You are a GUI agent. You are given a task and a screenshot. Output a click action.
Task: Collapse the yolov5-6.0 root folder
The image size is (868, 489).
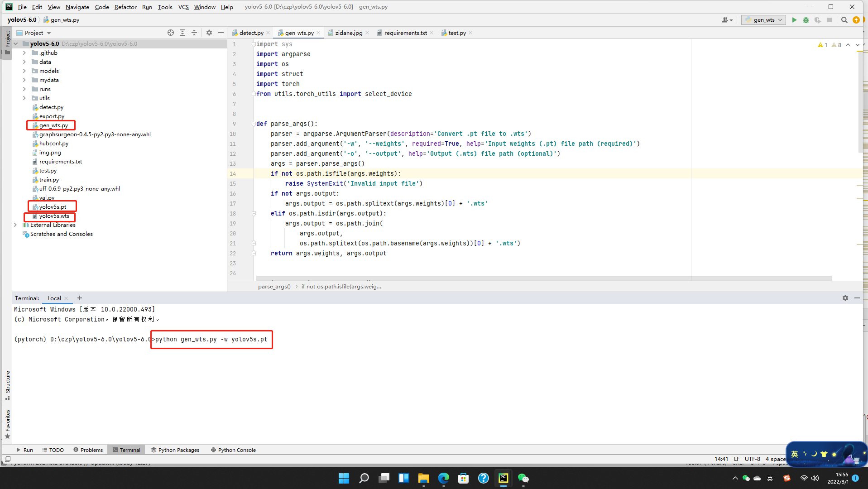click(16, 44)
